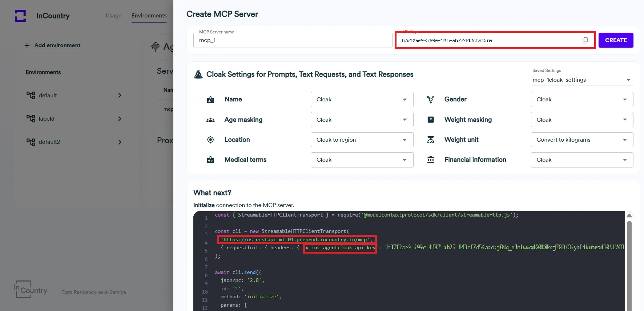Click the Location target icon
644x311 pixels.
(210, 140)
